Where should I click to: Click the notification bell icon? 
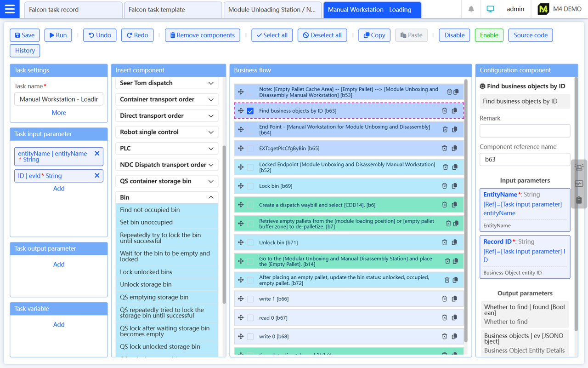point(471,9)
